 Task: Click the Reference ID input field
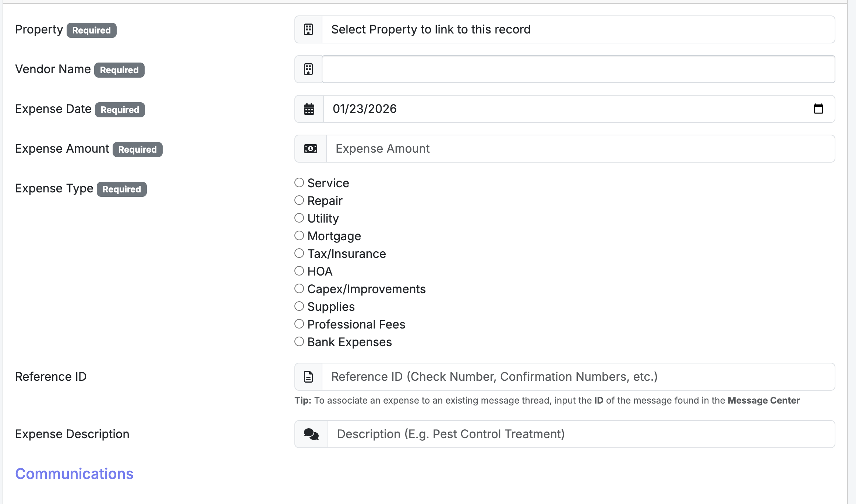pos(578,377)
